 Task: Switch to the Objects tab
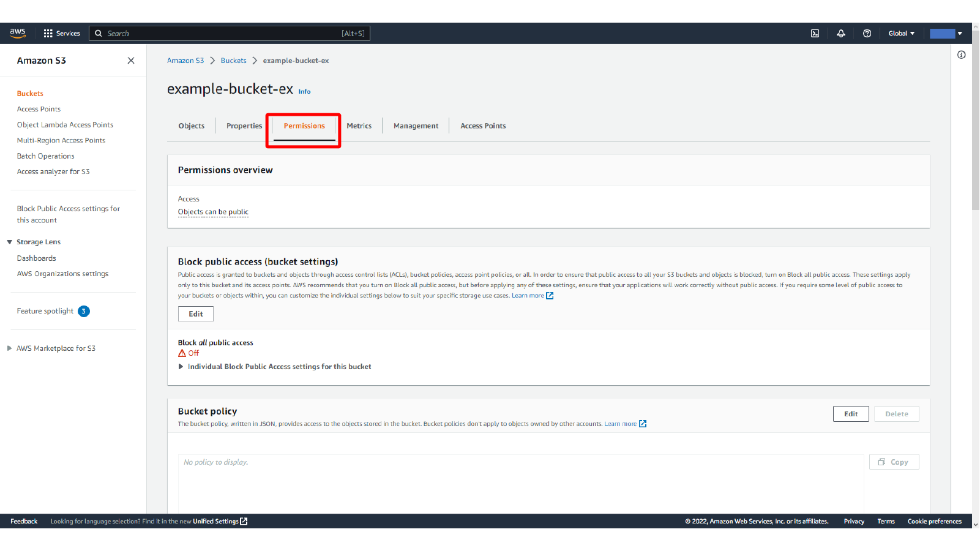point(192,126)
